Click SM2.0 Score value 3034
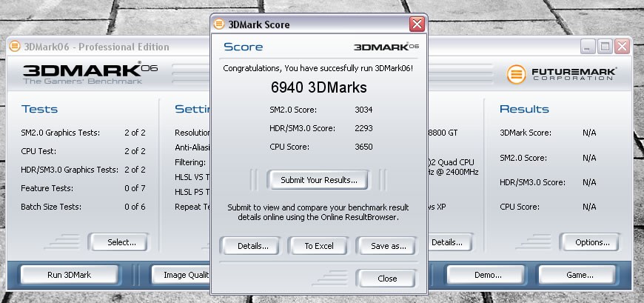The width and height of the screenshot is (644, 303). (363, 110)
